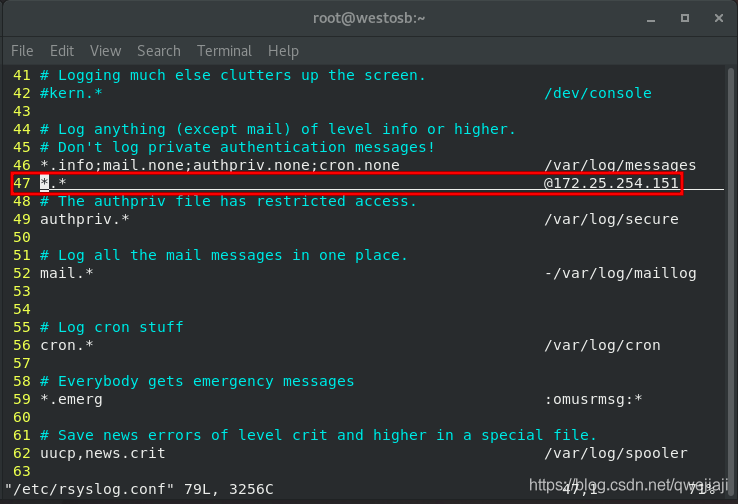Viewport: 738px width, 504px height.
Task: Click the cron.* entry on line 56
Action: point(67,345)
